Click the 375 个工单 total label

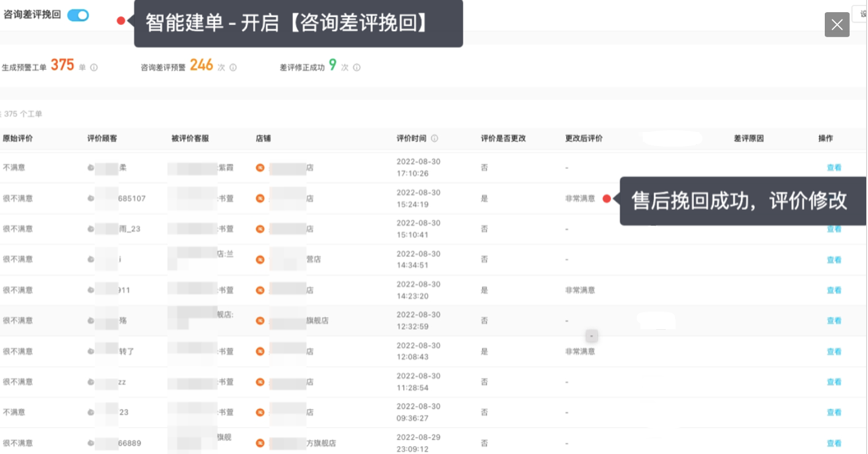click(x=23, y=114)
